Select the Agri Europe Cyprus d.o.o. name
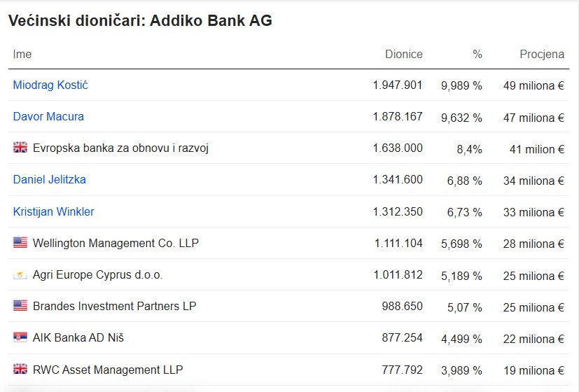 [x=97, y=275]
